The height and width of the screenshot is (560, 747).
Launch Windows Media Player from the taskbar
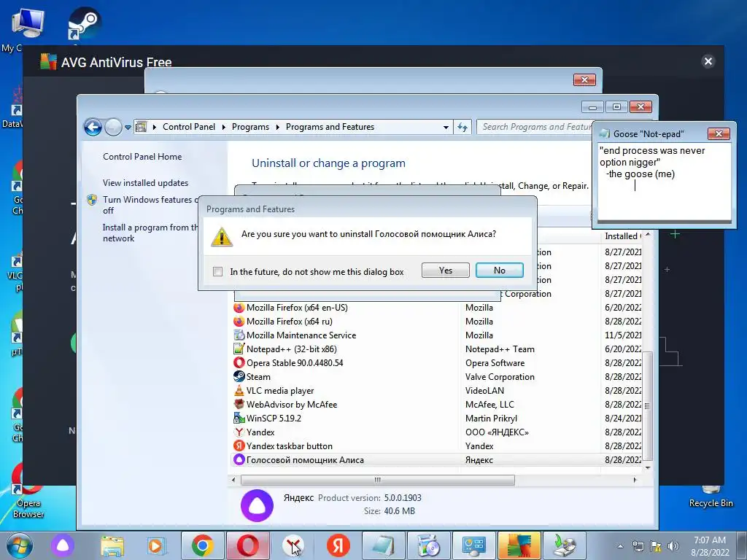155,545
